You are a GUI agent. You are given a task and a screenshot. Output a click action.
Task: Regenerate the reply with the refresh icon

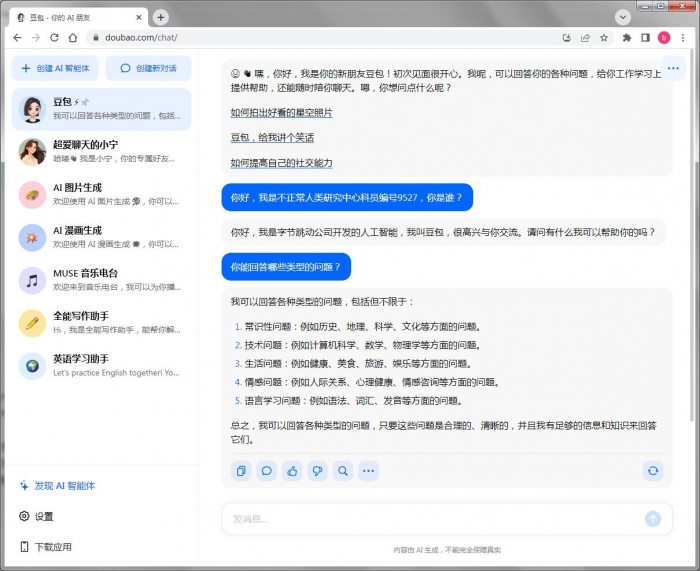[x=653, y=471]
